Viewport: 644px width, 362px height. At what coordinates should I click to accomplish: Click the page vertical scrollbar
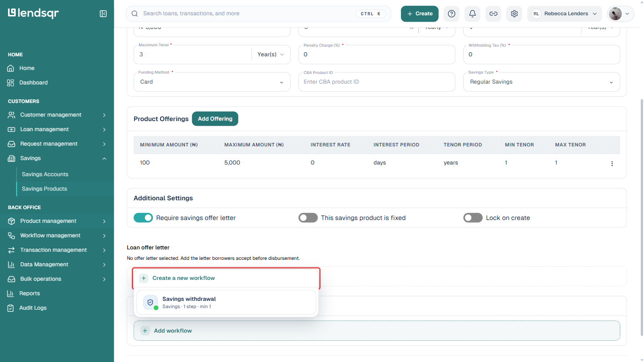[x=642, y=217]
